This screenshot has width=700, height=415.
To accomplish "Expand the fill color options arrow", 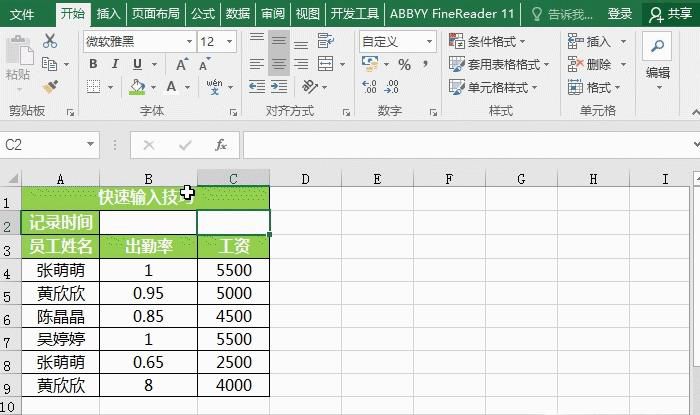I will 153,87.
